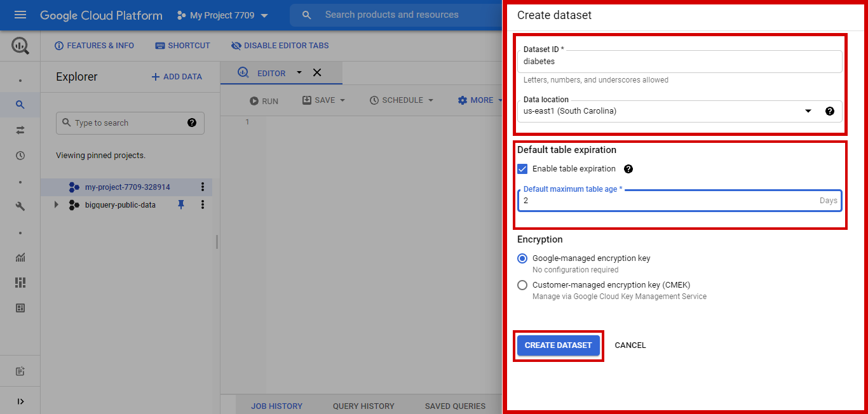Click Cancel in Create dataset panel
The image size is (868, 414).
point(630,345)
